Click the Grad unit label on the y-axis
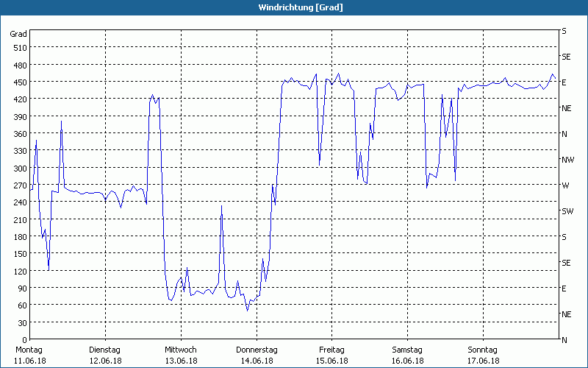588x368 pixels. click(18, 34)
